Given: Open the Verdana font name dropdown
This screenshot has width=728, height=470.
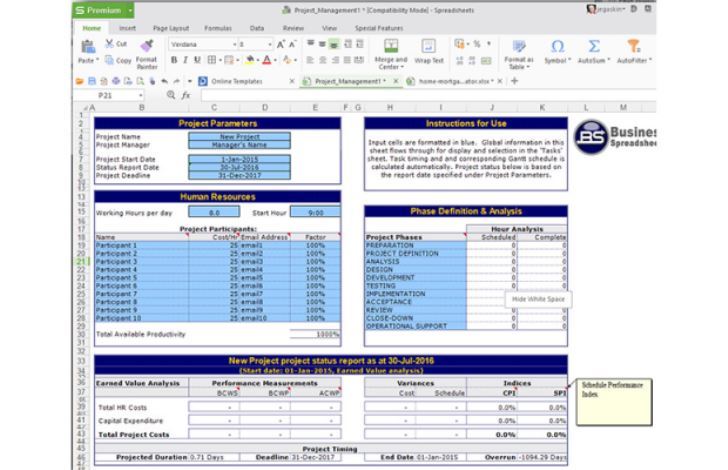Looking at the screenshot, I should [x=234, y=45].
